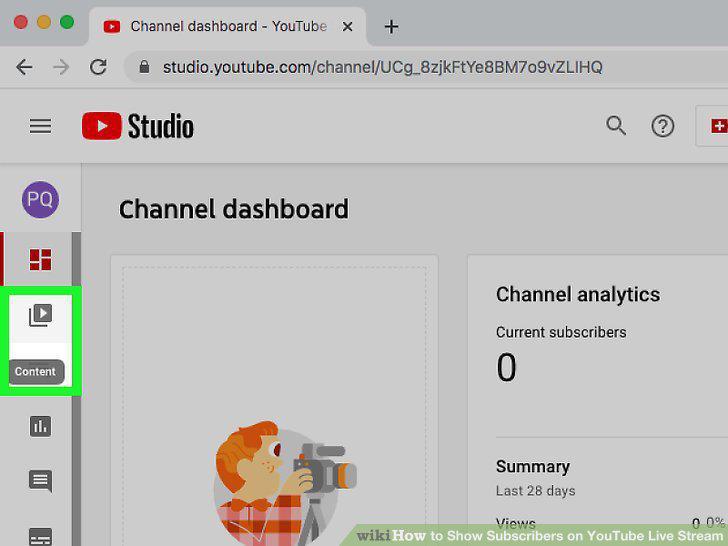Click the video upload illustration
This screenshot has height=546, width=728.
[x=285, y=483]
